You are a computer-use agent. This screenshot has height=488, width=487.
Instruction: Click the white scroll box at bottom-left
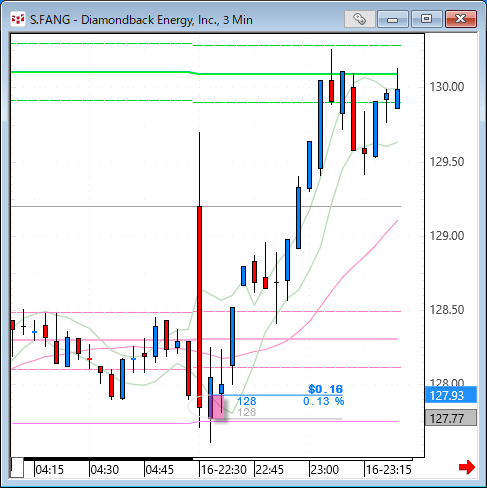point(17,468)
